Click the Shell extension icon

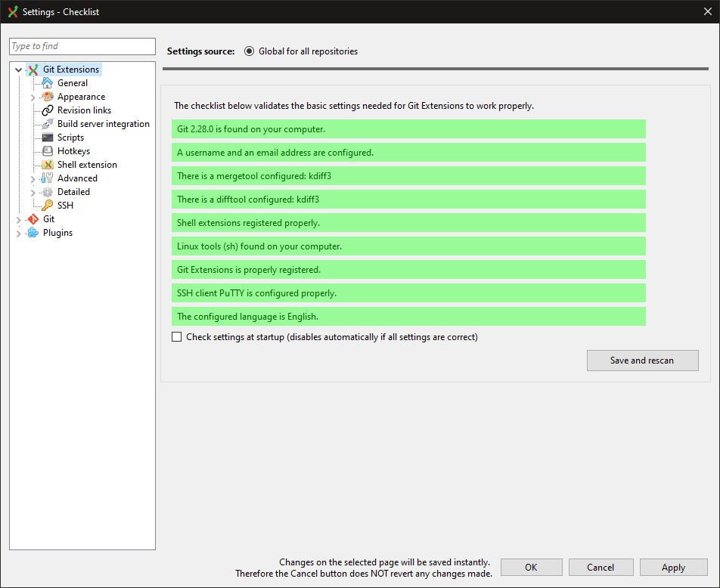click(x=48, y=165)
